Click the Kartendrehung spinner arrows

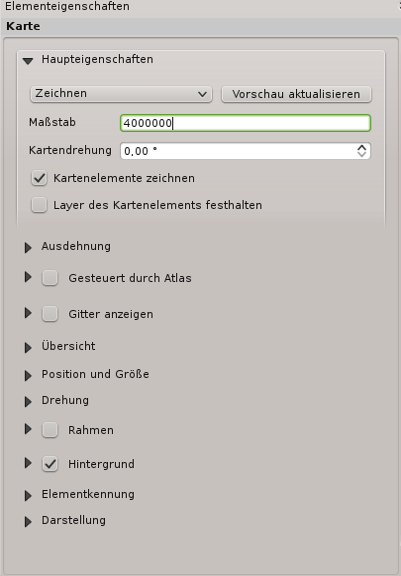(362, 151)
